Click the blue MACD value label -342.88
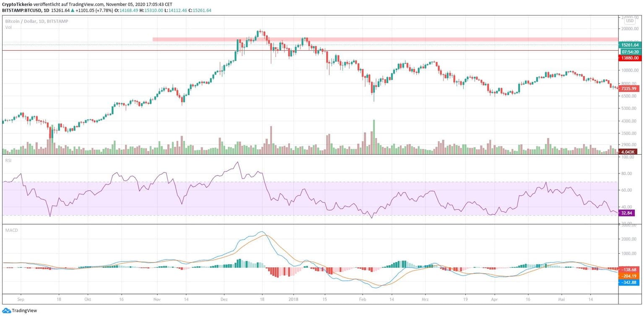644x317 pixels. [x=628, y=283]
